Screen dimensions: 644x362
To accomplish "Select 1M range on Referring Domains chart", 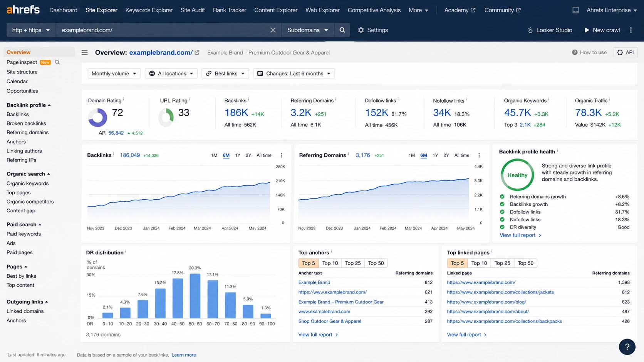I will (x=412, y=155).
